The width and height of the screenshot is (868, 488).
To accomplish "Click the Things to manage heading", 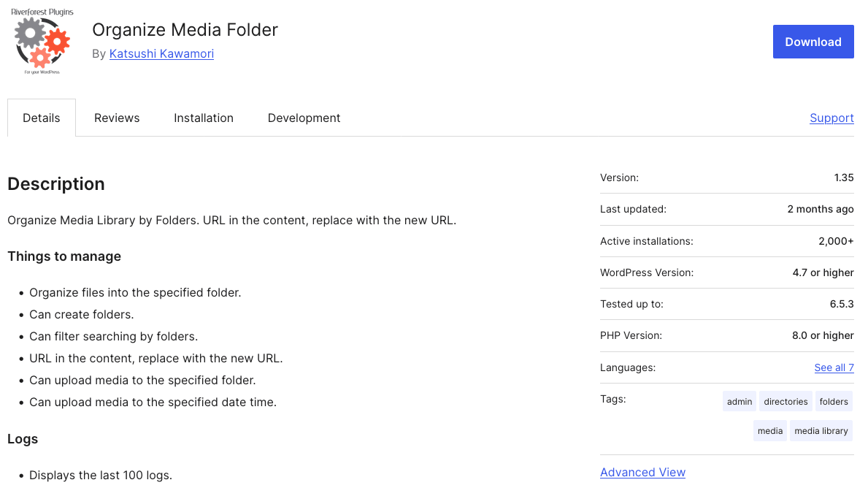I will tap(64, 256).
